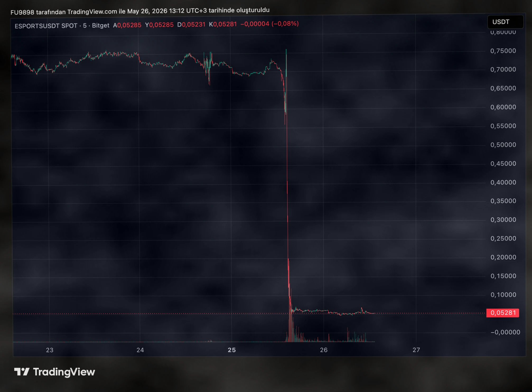The width and height of the screenshot is (532, 392).
Task: Click the ESPORTSUSDT SPOT symbol label
Action: coord(46,26)
